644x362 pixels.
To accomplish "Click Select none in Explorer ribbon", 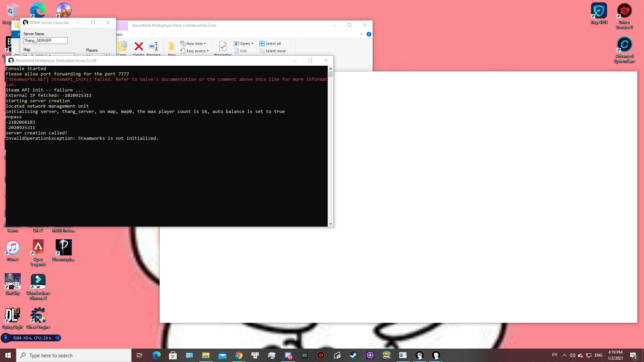I will point(273,51).
